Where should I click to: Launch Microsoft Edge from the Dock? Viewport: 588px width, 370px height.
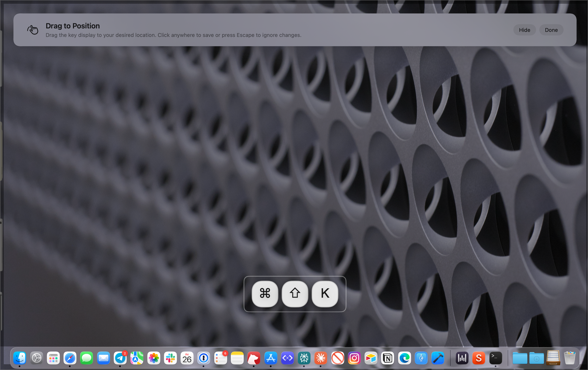(x=404, y=358)
